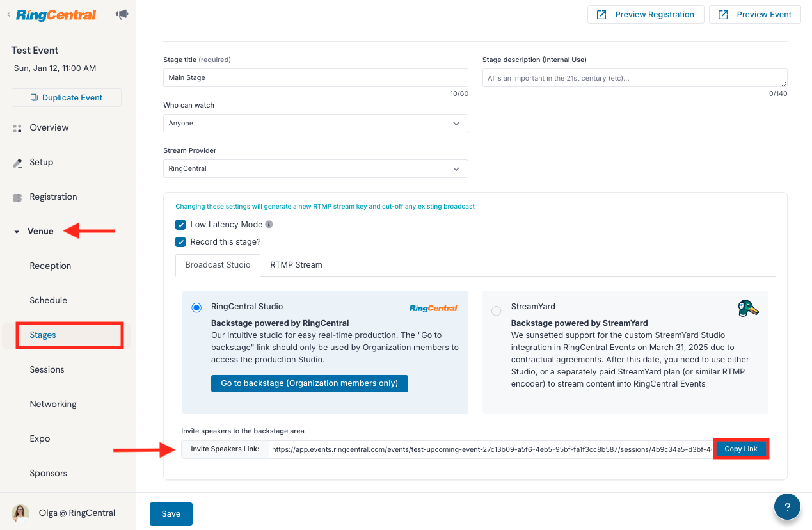
Task: Click the Preview Event external link icon
Action: (x=723, y=15)
